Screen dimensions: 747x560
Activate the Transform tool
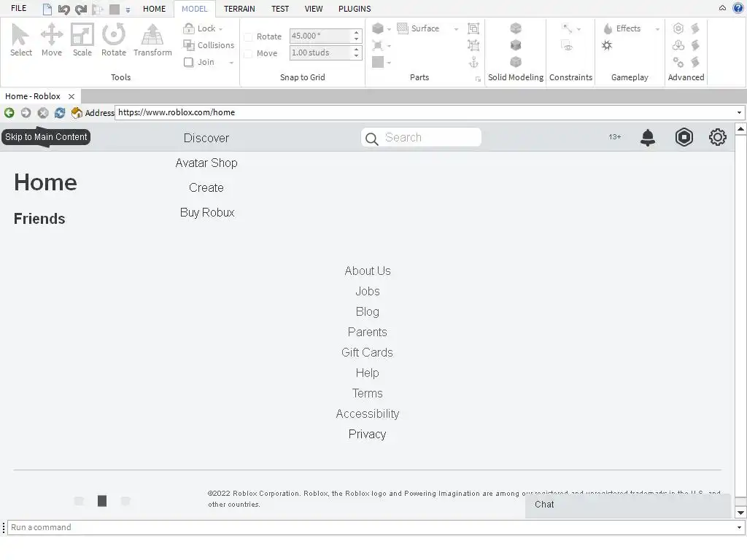click(x=152, y=40)
